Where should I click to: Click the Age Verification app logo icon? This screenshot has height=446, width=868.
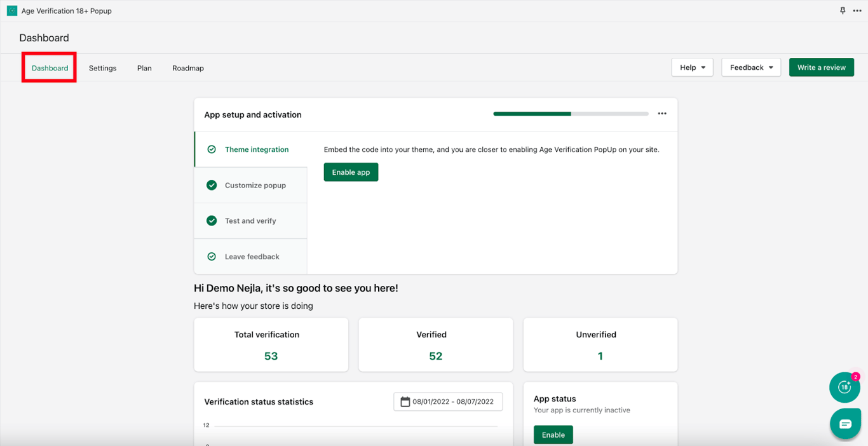(12, 11)
